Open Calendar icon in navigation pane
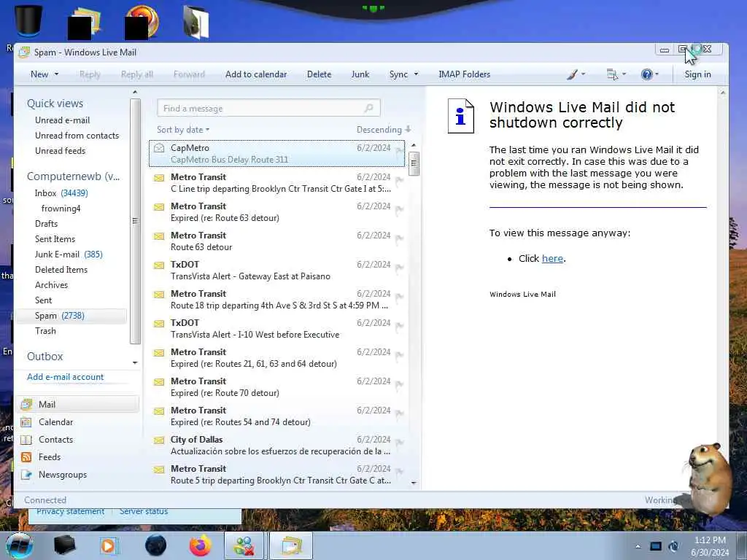The height and width of the screenshot is (560, 747). [x=27, y=422]
